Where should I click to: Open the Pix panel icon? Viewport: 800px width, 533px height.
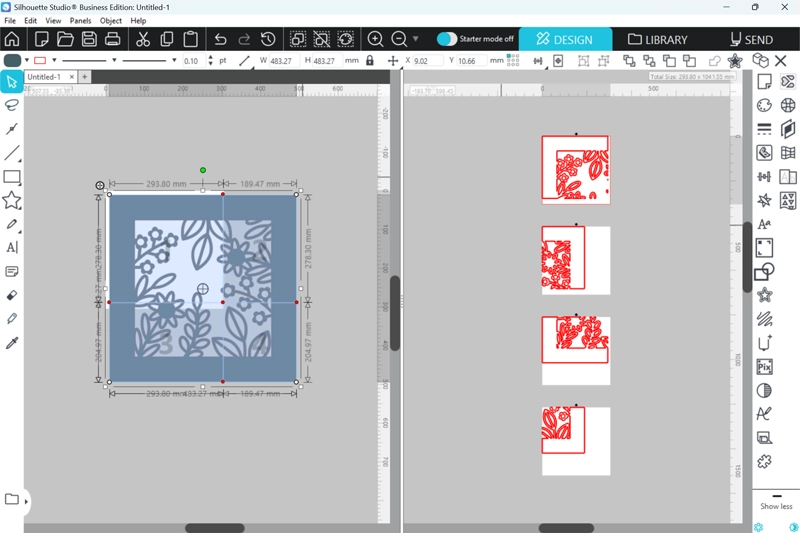pyautogui.click(x=765, y=367)
